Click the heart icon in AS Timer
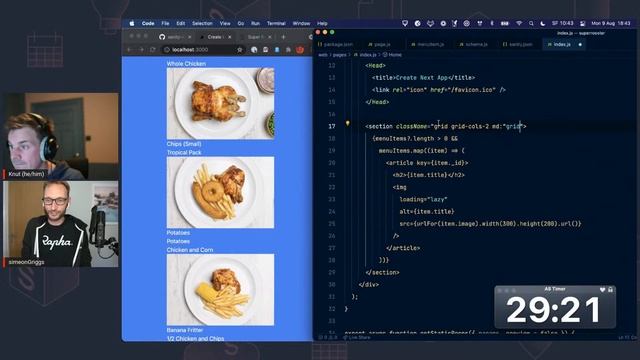The height and width of the screenshot is (360, 640). click(602, 289)
